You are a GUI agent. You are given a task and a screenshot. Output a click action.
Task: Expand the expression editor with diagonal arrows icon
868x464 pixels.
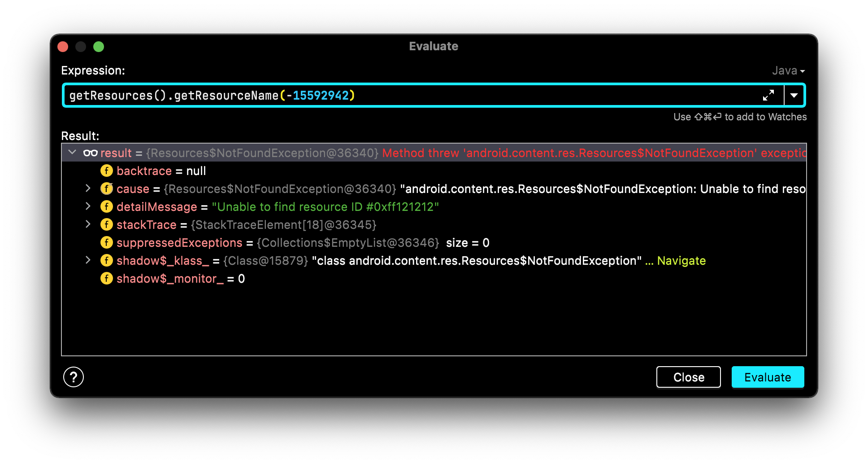[768, 95]
